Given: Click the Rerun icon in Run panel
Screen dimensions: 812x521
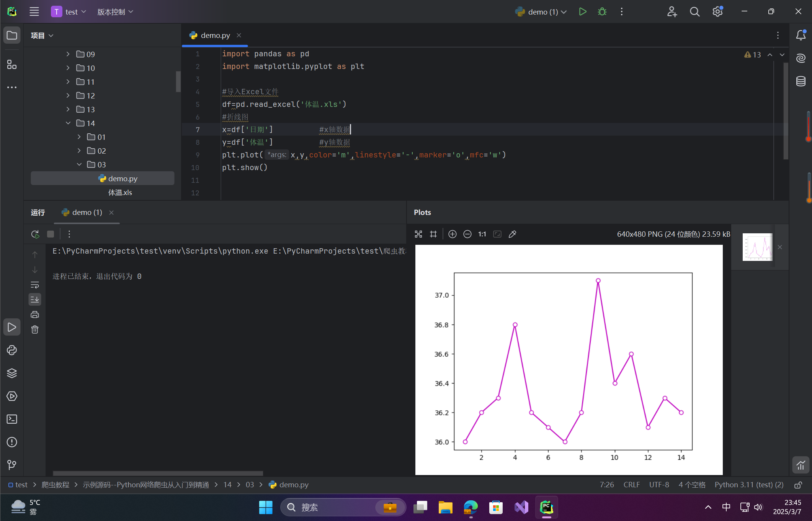Looking at the screenshot, I should coord(35,234).
